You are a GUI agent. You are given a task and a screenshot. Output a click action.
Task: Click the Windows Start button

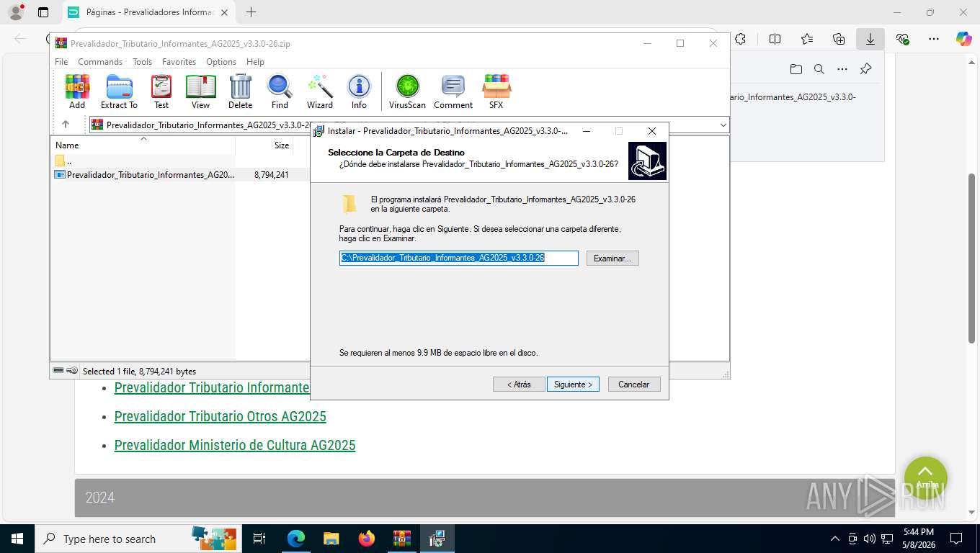click(17, 538)
